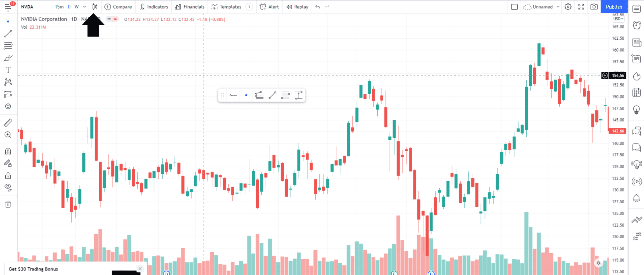The height and width of the screenshot is (275, 644).
Task: Take a chart snapshot with camera icon
Action: 594,7
